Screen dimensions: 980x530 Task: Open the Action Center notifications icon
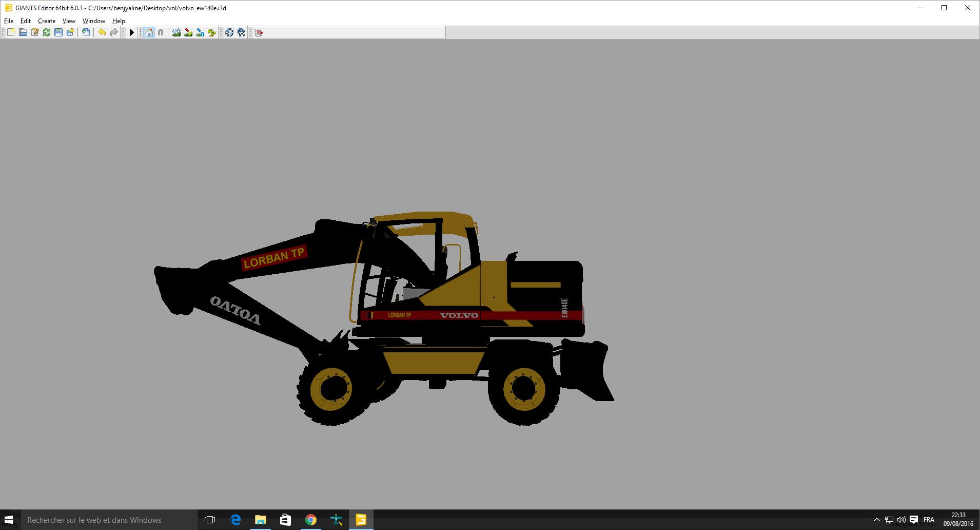click(x=914, y=520)
